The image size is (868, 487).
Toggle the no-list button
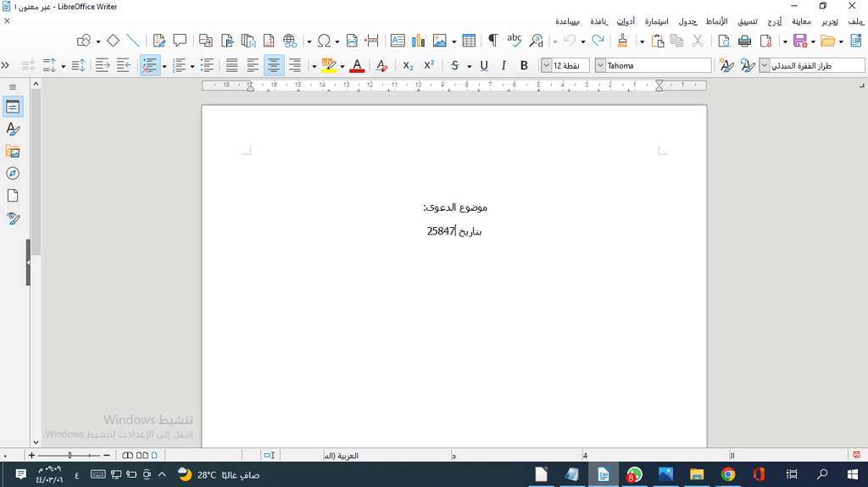(150, 65)
